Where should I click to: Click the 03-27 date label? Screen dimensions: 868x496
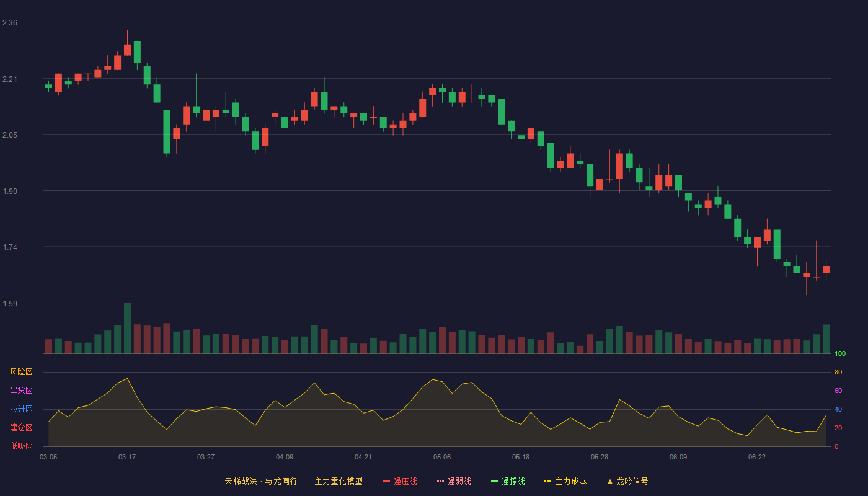click(x=206, y=457)
